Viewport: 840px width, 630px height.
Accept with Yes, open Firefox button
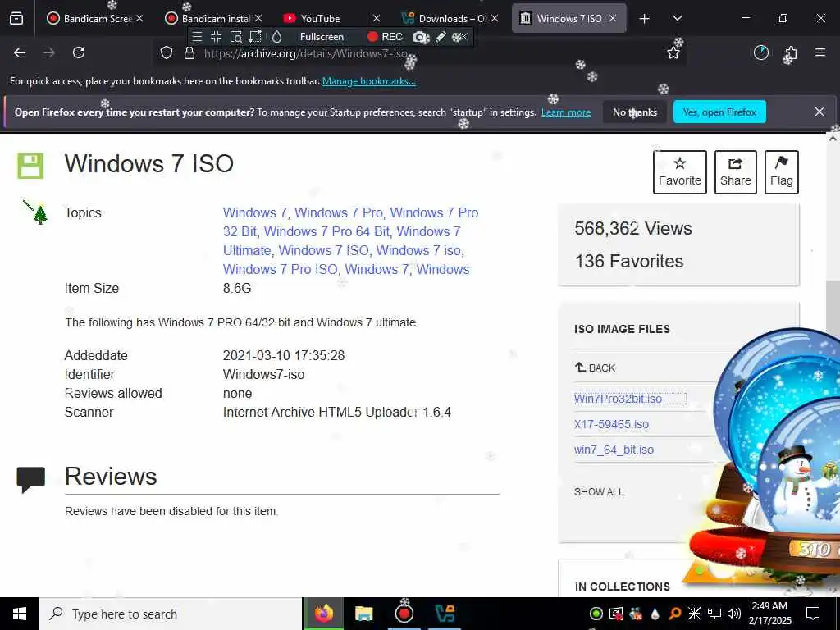pyautogui.click(x=719, y=112)
